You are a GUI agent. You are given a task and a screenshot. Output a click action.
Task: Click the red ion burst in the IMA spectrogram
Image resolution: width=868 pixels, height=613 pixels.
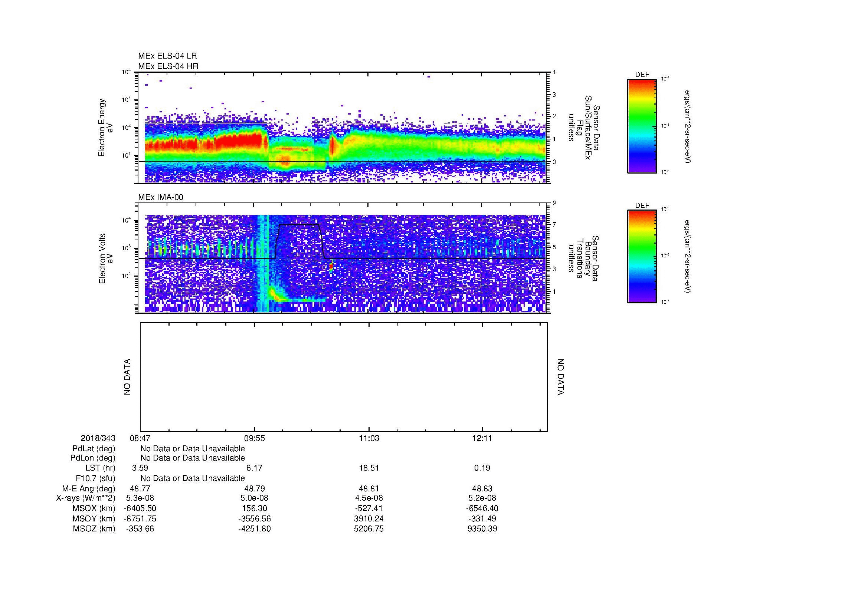coord(331,267)
